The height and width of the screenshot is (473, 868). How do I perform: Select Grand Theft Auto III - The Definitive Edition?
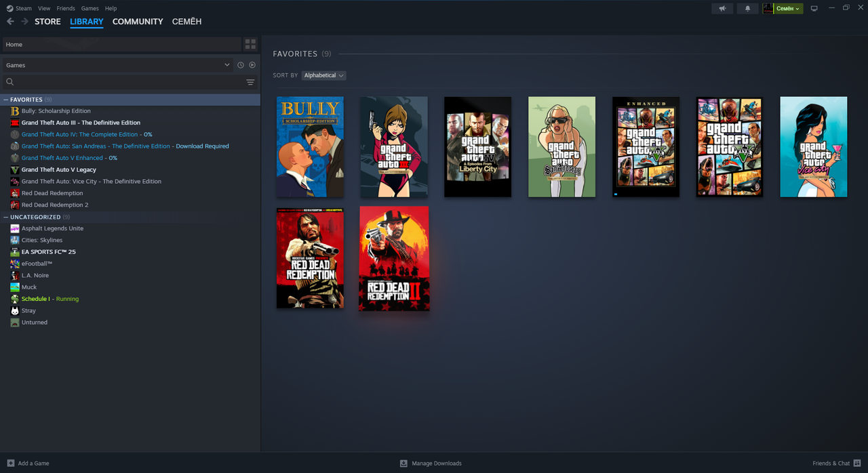point(81,123)
